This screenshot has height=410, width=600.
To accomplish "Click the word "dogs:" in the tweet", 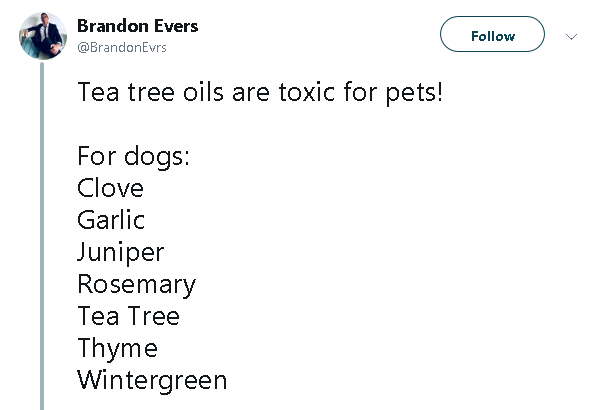I will [x=156, y=158].
